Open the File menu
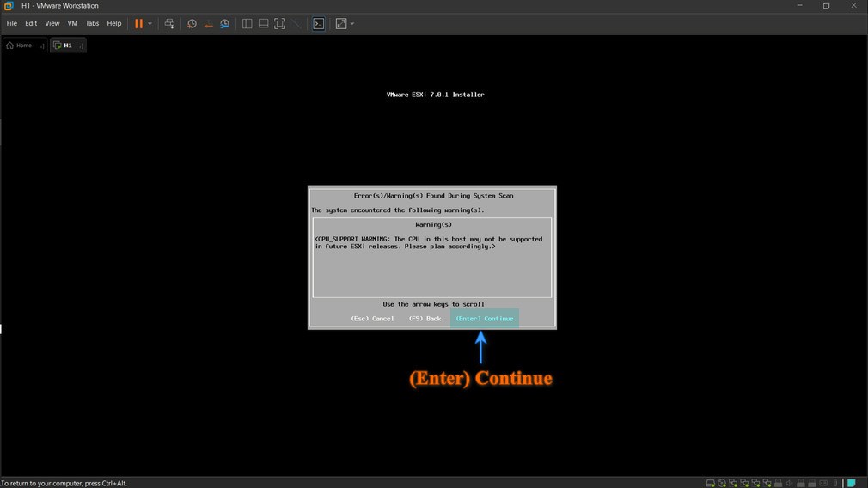The width and height of the screenshot is (868, 488). 12,24
